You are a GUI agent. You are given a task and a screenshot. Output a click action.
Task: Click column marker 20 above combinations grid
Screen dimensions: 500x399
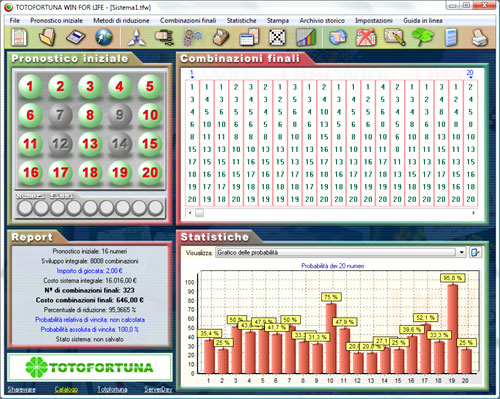[470, 74]
